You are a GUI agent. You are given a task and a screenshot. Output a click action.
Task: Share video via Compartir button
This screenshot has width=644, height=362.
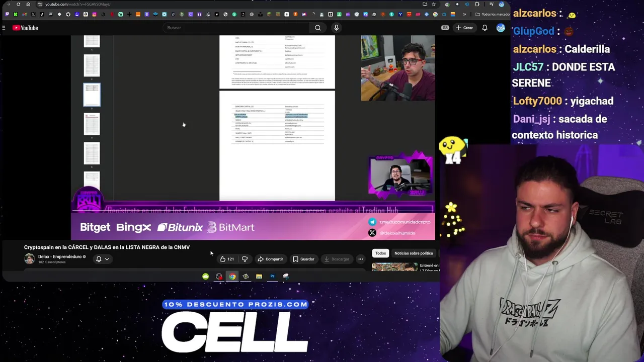(x=270, y=259)
